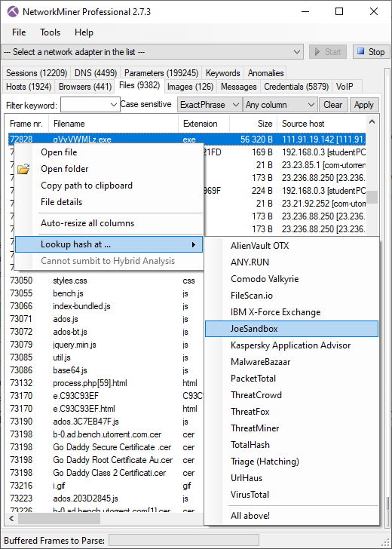Switch to the Sessions (12209) tab
The image size is (392, 549).
point(37,73)
